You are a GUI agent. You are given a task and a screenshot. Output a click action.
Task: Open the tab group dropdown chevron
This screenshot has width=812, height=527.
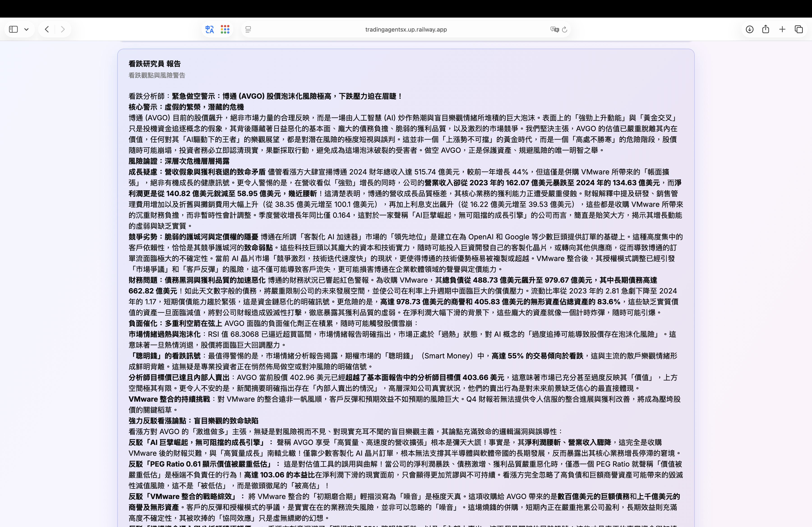[26, 29]
